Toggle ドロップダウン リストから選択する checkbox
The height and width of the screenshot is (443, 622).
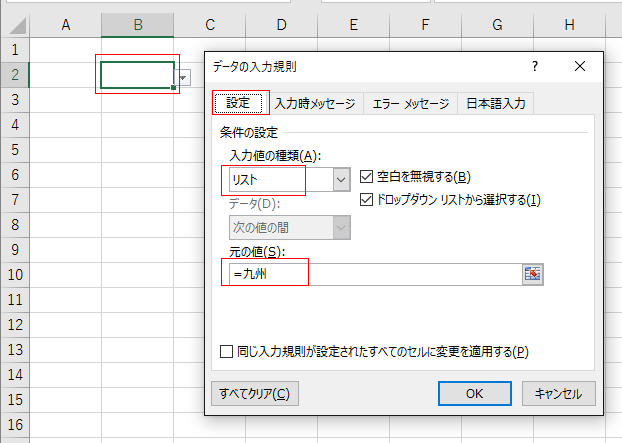tap(366, 200)
